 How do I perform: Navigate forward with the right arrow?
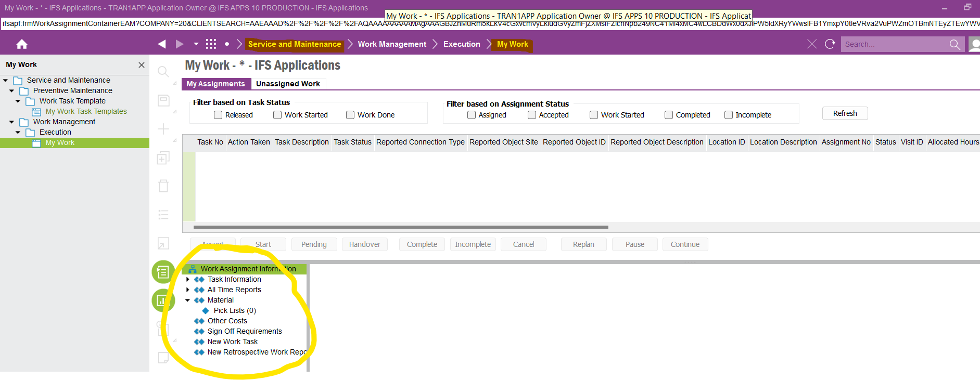coord(180,44)
